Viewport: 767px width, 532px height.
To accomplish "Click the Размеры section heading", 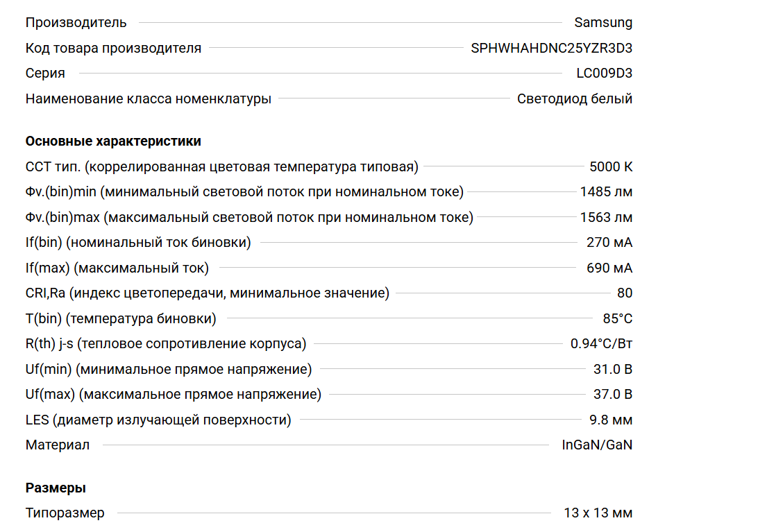I will [56, 488].
